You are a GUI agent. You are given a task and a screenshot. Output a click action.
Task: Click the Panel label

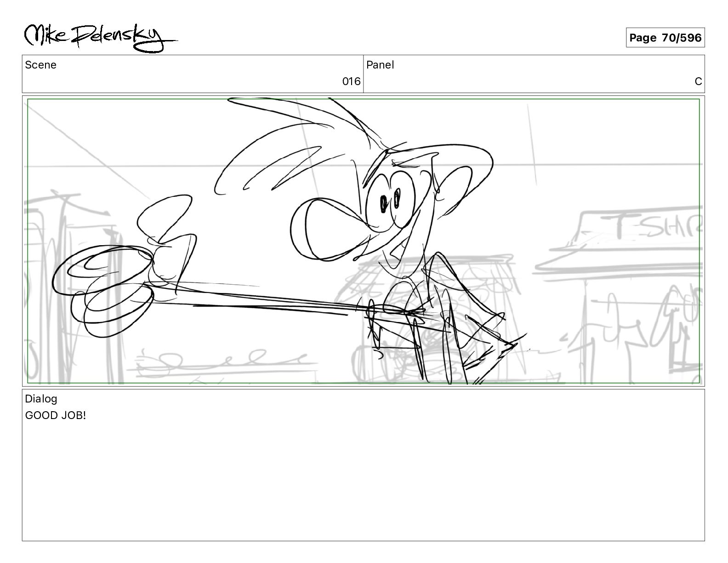click(x=380, y=65)
